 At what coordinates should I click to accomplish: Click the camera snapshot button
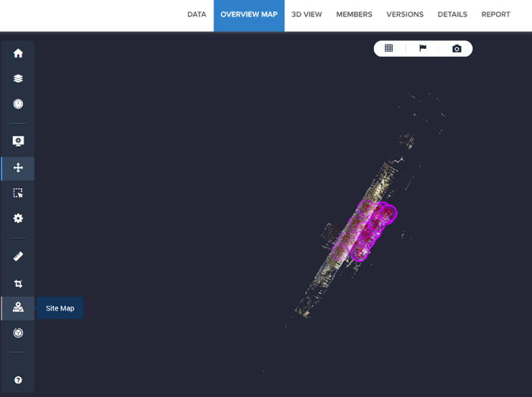pos(457,49)
